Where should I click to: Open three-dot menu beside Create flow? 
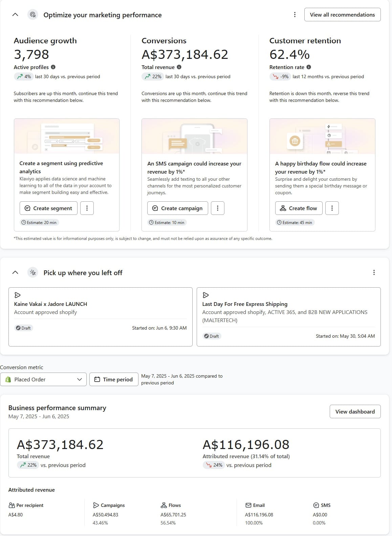click(332, 208)
